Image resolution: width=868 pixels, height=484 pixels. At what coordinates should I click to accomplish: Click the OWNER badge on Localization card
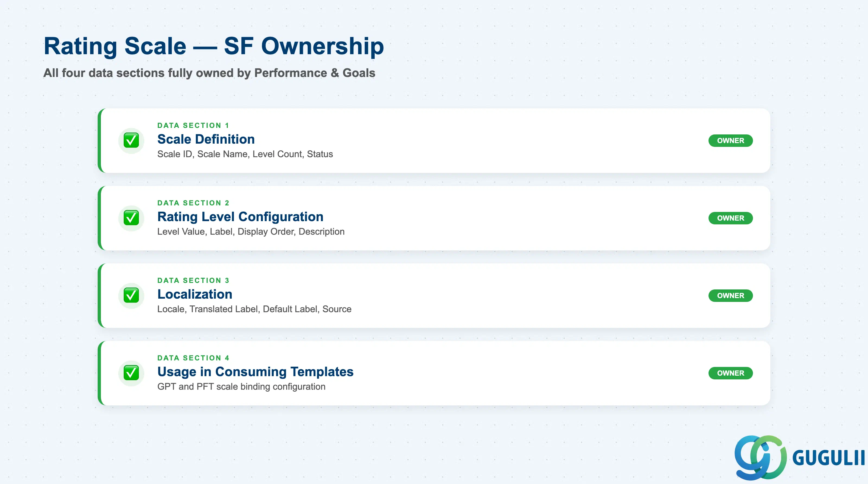tap(730, 295)
